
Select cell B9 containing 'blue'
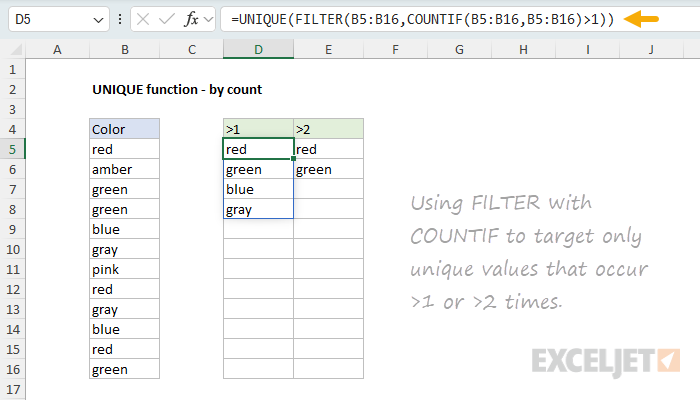[x=125, y=229]
